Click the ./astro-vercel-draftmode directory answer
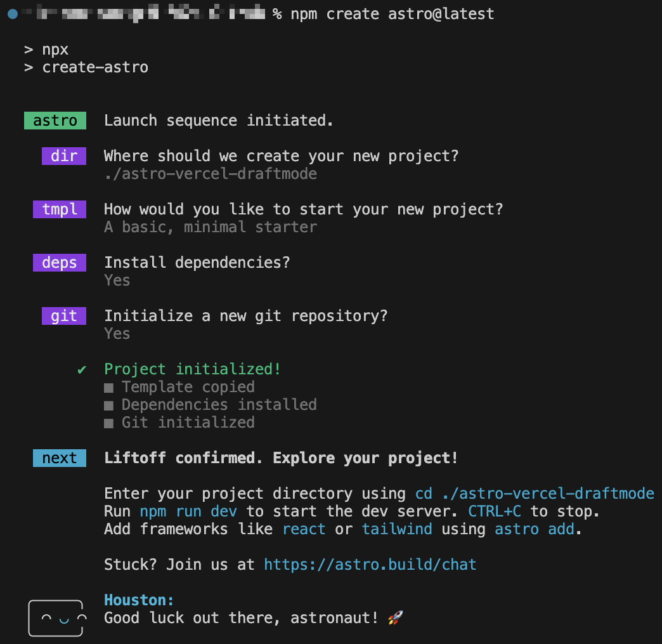The height and width of the screenshot is (644, 662). tap(211, 174)
